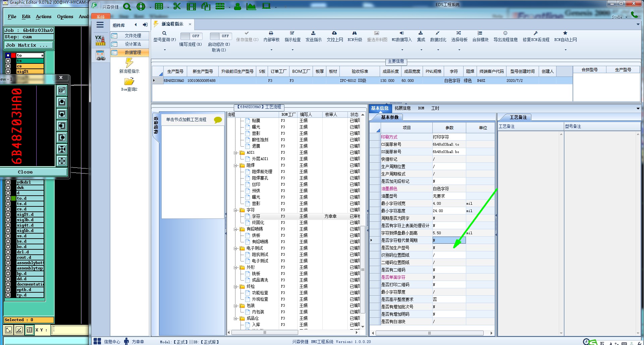Click the green chart quick-access icon
644x345 pixels.
(251, 6)
